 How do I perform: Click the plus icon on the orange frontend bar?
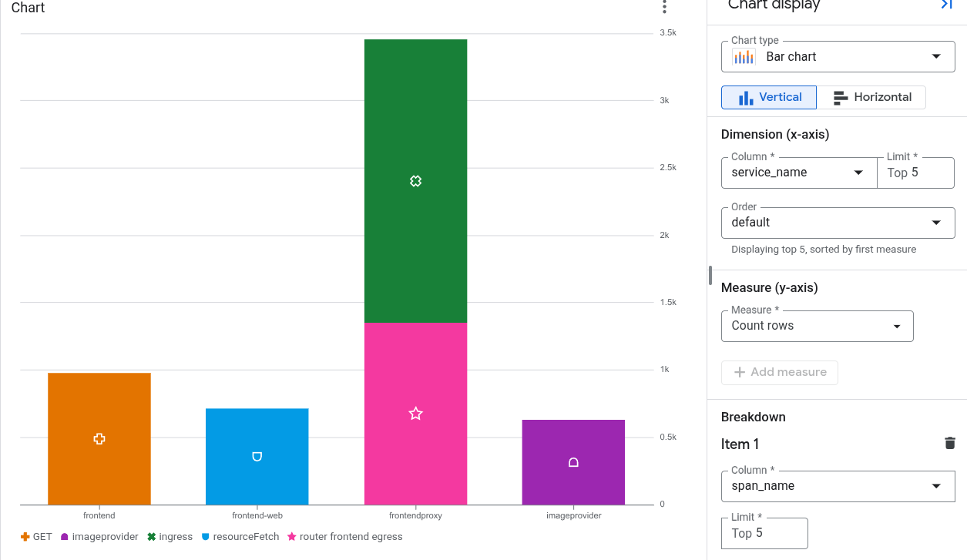click(99, 438)
